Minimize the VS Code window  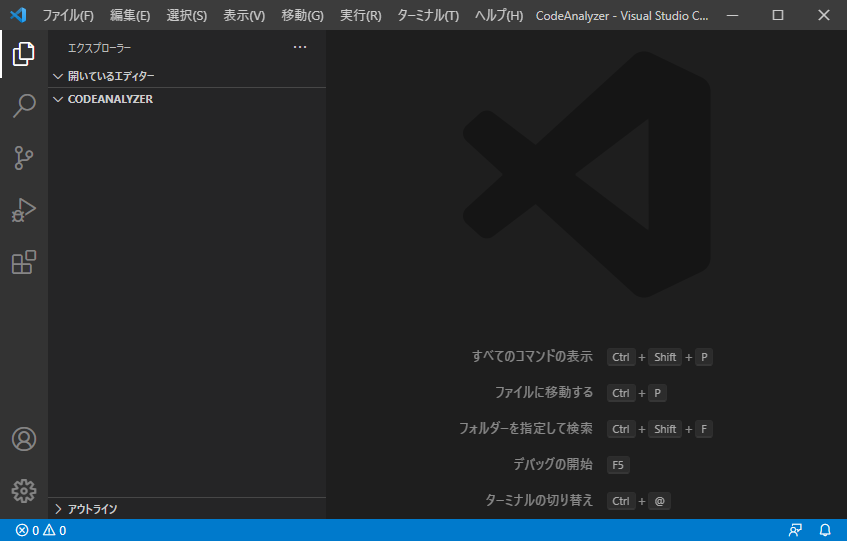tap(732, 15)
